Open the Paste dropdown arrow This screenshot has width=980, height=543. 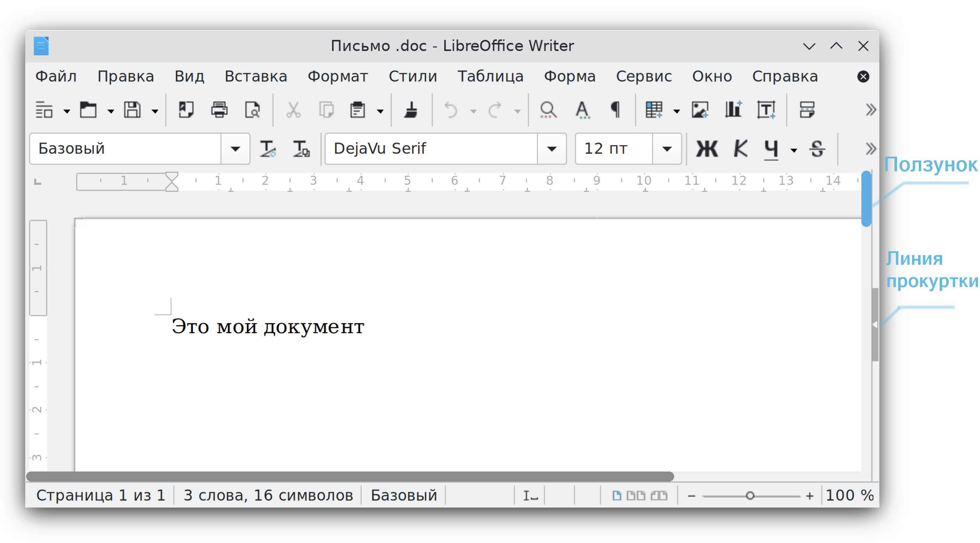(x=380, y=112)
